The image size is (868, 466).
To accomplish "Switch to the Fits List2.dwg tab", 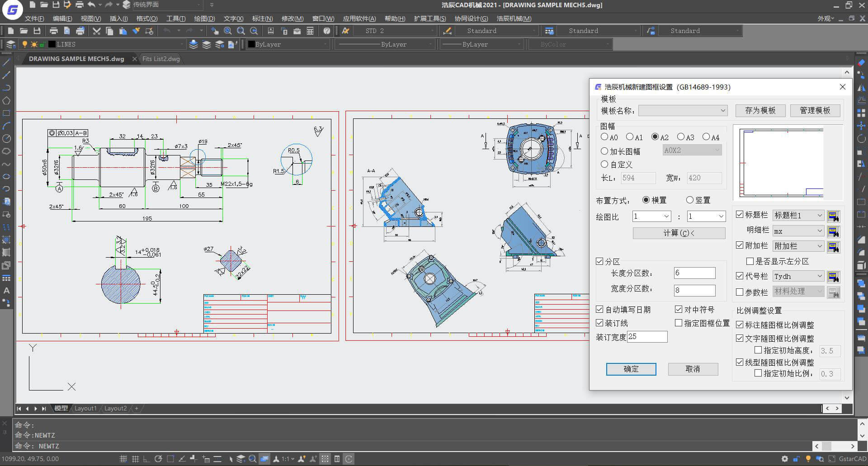I will click(x=161, y=59).
